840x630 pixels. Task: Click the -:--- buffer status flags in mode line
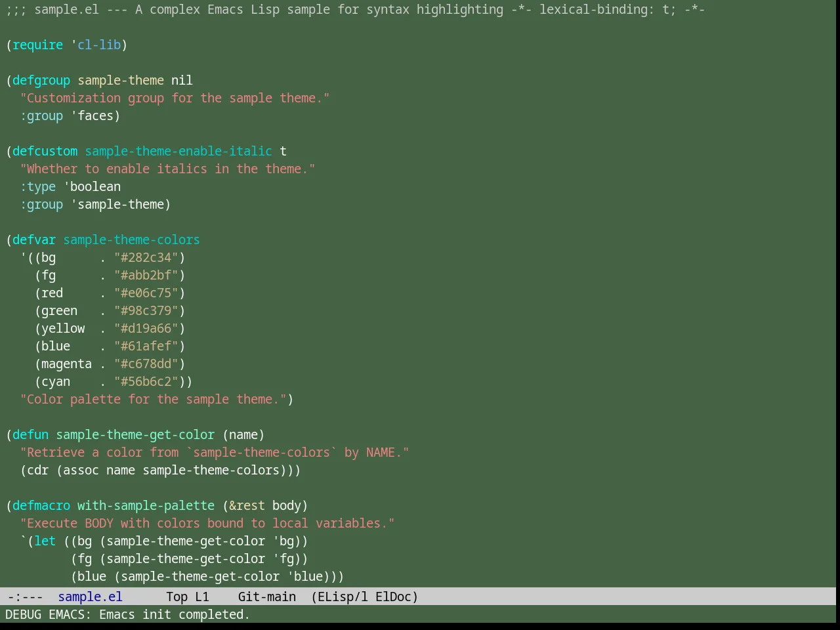[25, 597]
